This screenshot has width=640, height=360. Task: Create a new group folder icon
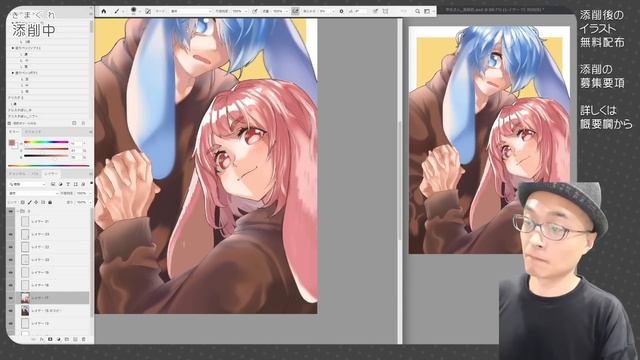click(67, 339)
